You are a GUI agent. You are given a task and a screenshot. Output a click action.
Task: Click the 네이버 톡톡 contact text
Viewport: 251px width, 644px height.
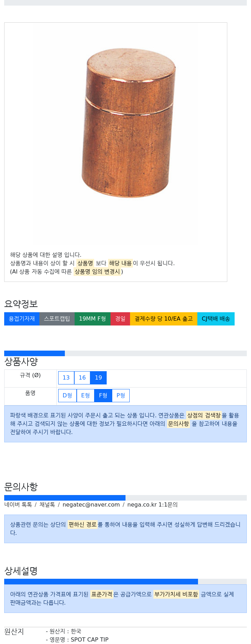[x=18, y=504]
